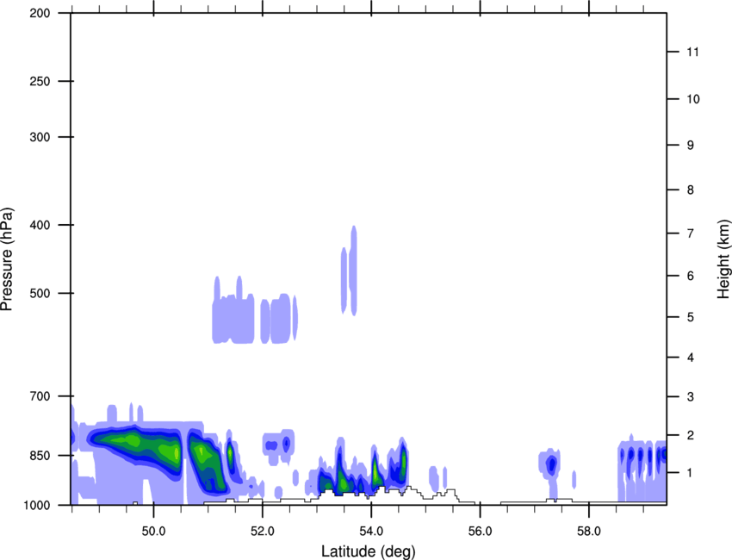Viewport: 732px width, 560px height.
Task: Click the 300 pressure tick label
Action: point(40,137)
